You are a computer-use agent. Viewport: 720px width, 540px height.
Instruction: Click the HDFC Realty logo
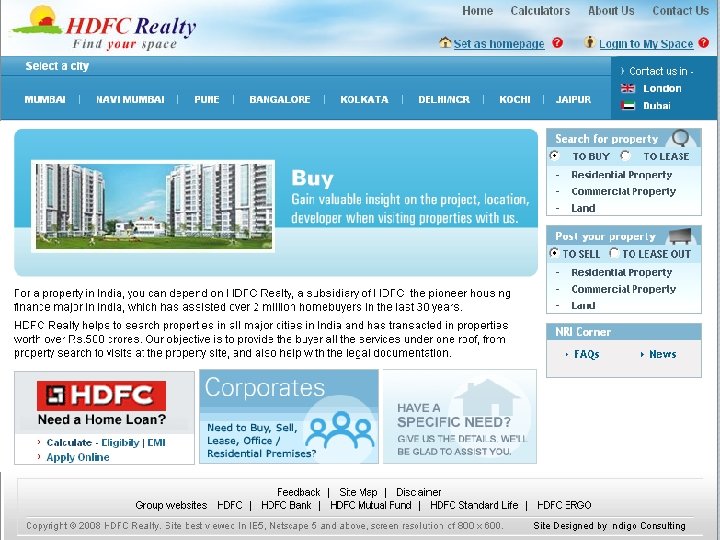(105, 28)
